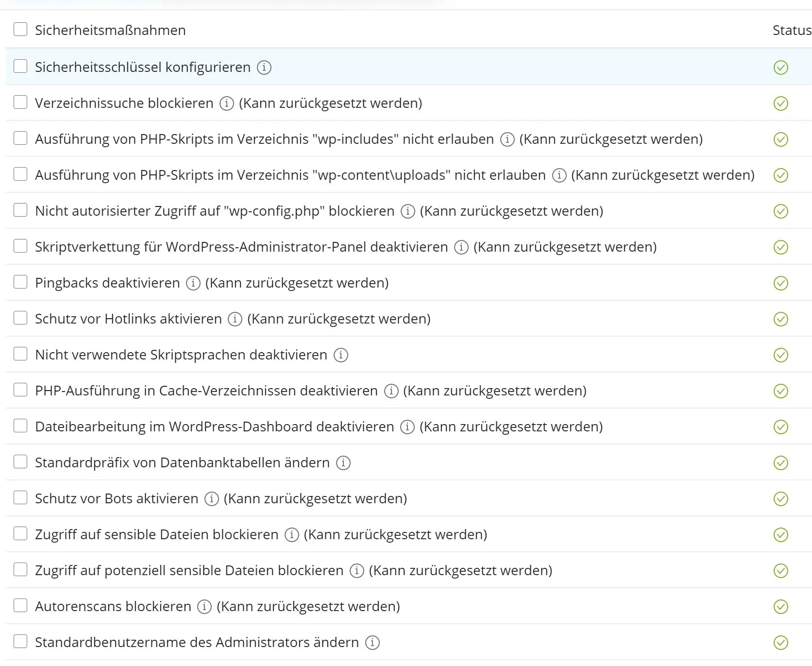This screenshot has height=666, width=812.
Task: Open info icon for wp-includes PHP-Skripts row
Action: coord(507,139)
